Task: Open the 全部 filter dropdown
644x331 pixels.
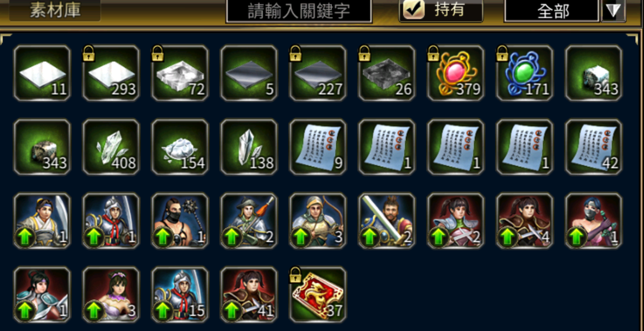Action: pyautogui.click(x=551, y=11)
